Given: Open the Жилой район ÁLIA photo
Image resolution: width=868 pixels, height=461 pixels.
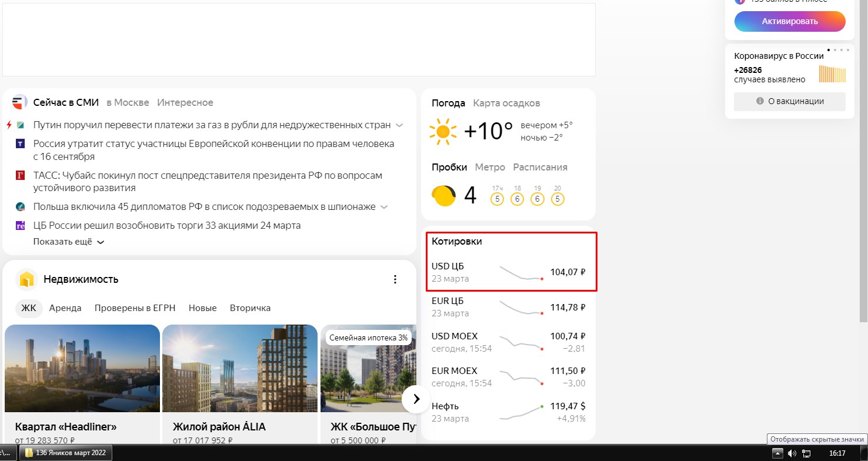Looking at the screenshot, I should tap(239, 368).
